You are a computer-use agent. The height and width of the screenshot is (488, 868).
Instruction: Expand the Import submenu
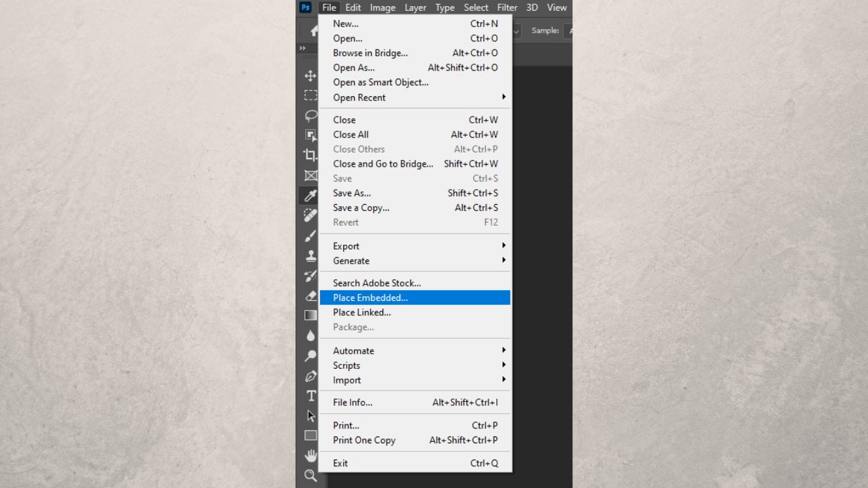click(415, 380)
